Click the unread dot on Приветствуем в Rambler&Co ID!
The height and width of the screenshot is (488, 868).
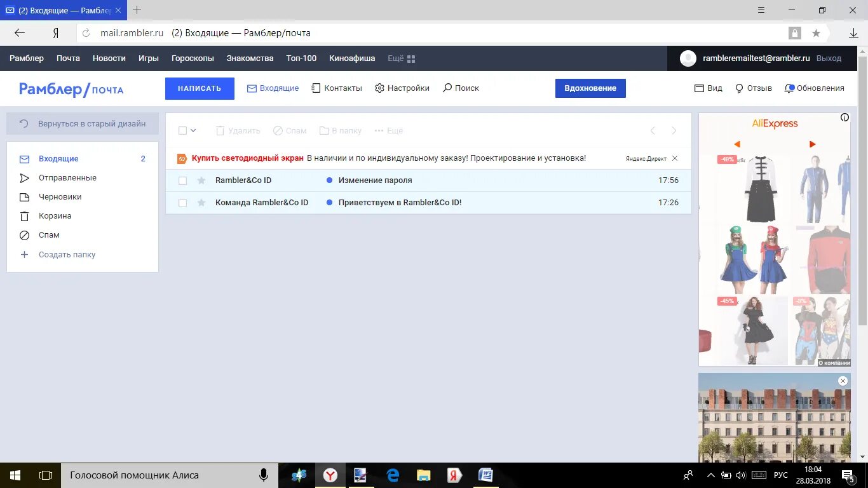[329, 203]
